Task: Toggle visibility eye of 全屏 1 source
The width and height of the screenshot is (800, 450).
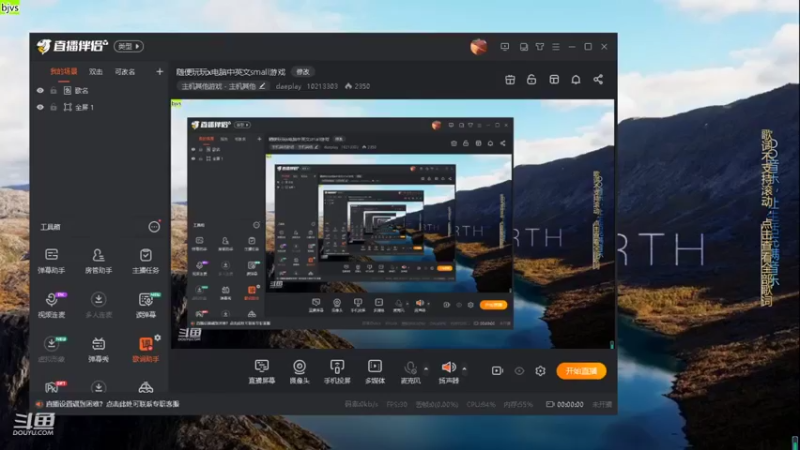Action: [40, 107]
